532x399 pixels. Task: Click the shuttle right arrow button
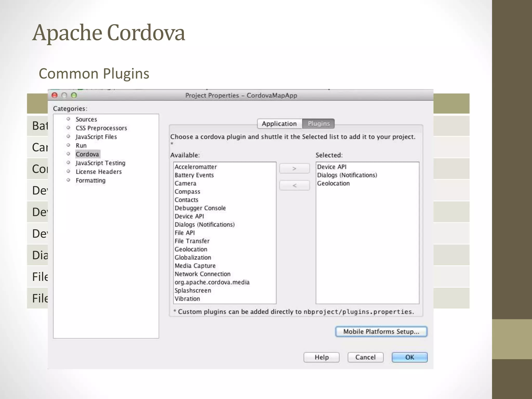(x=295, y=169)
